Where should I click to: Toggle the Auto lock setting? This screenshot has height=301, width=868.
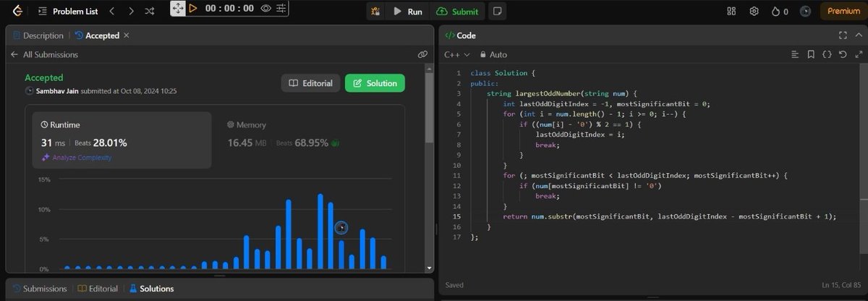(493, 54)
